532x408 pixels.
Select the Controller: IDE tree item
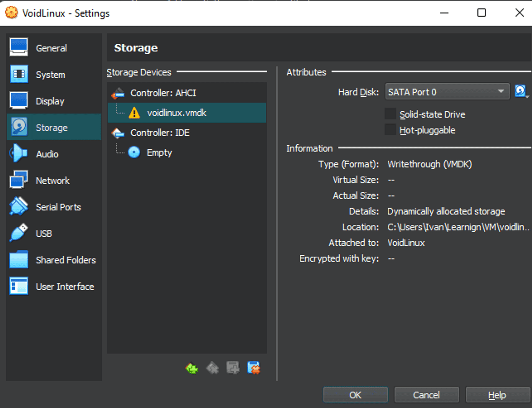click(x=160, y=133)
